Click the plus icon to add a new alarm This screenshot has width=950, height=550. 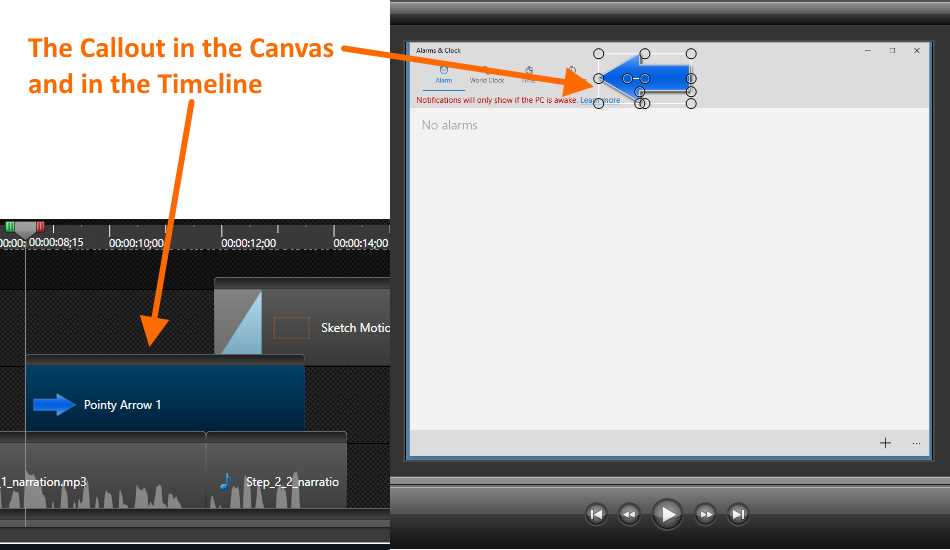885,443
